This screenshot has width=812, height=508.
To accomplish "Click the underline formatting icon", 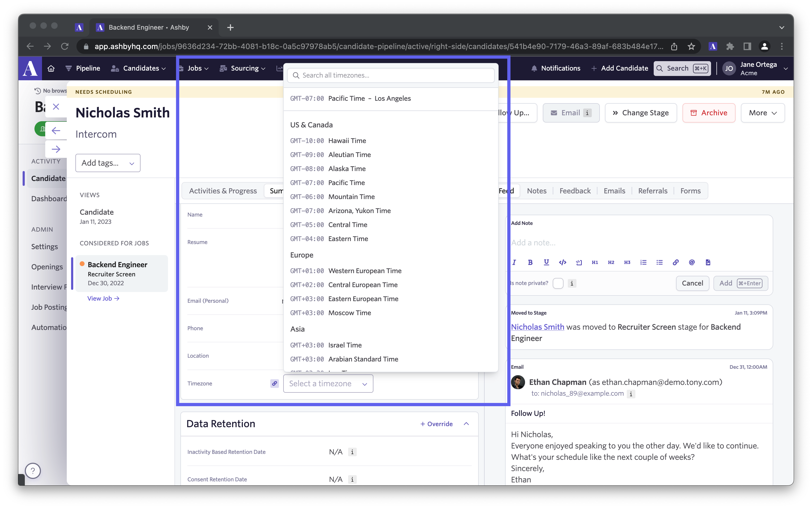I will pyautogui.click(x=546, y=262).
